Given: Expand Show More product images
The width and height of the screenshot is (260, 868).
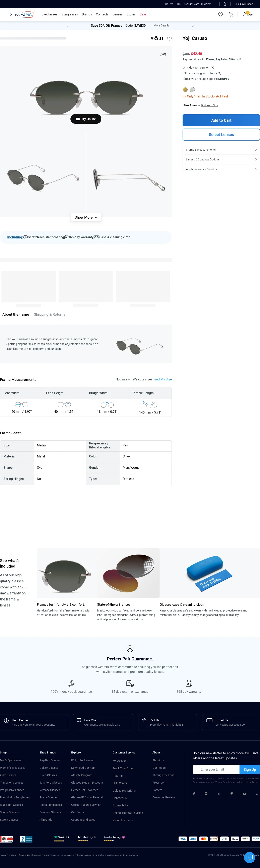Looking at the screenshot, I should click(86, 217).
